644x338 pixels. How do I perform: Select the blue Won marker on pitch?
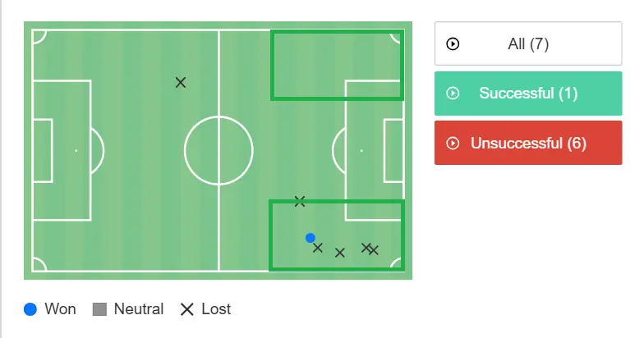[310, 238]
